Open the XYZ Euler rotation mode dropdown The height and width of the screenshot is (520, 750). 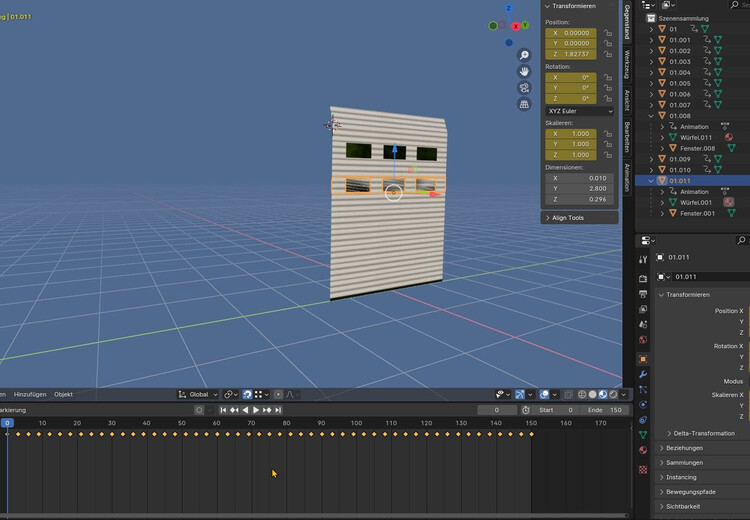click(x=580, y=111)
